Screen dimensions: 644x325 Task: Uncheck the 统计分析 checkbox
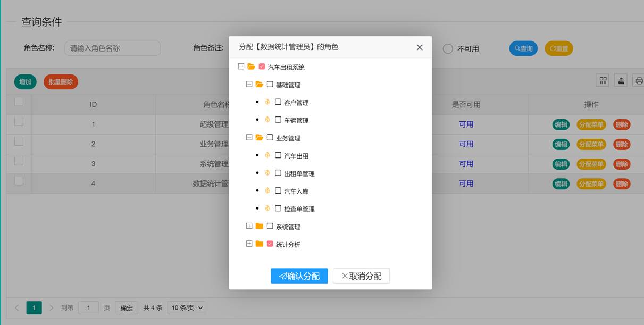(x=270, y=244)
